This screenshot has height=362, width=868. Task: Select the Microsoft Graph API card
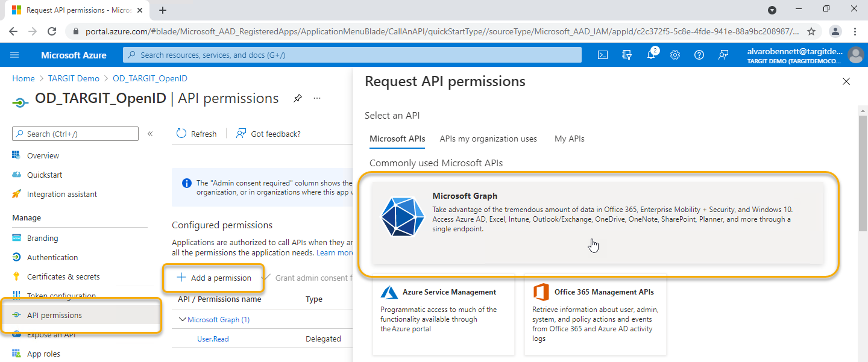click(x=597, y=222)
